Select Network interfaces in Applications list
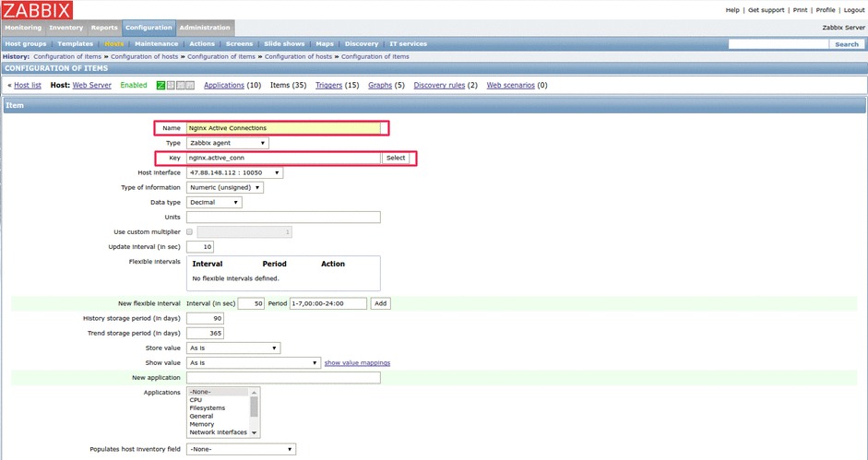Screen dimensions: 868x460 219,432
